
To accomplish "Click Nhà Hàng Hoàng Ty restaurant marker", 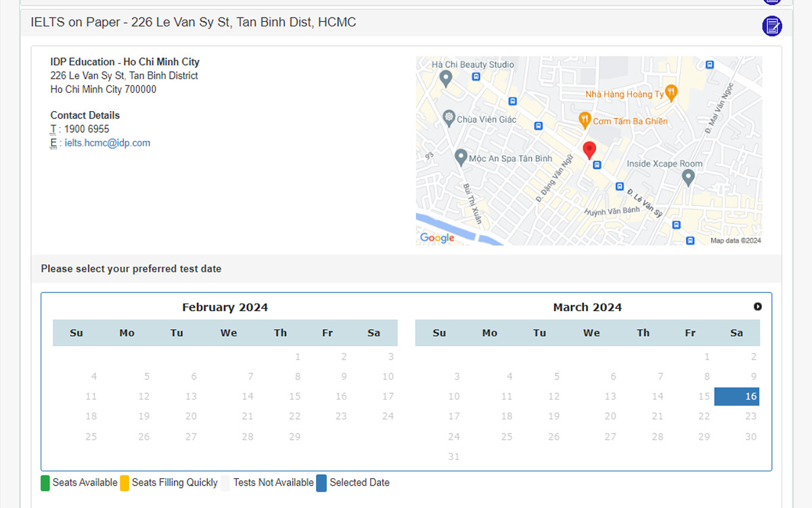I will coord(671,93).
